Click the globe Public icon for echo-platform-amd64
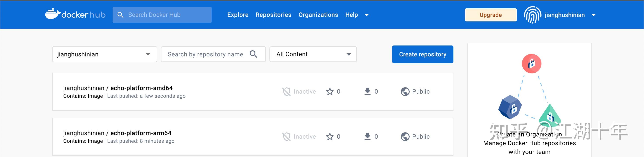644x157 pixels. coord(405,92)
